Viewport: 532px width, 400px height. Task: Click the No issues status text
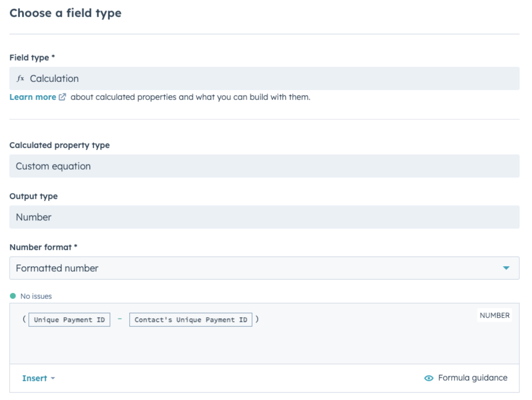[36, 296]
